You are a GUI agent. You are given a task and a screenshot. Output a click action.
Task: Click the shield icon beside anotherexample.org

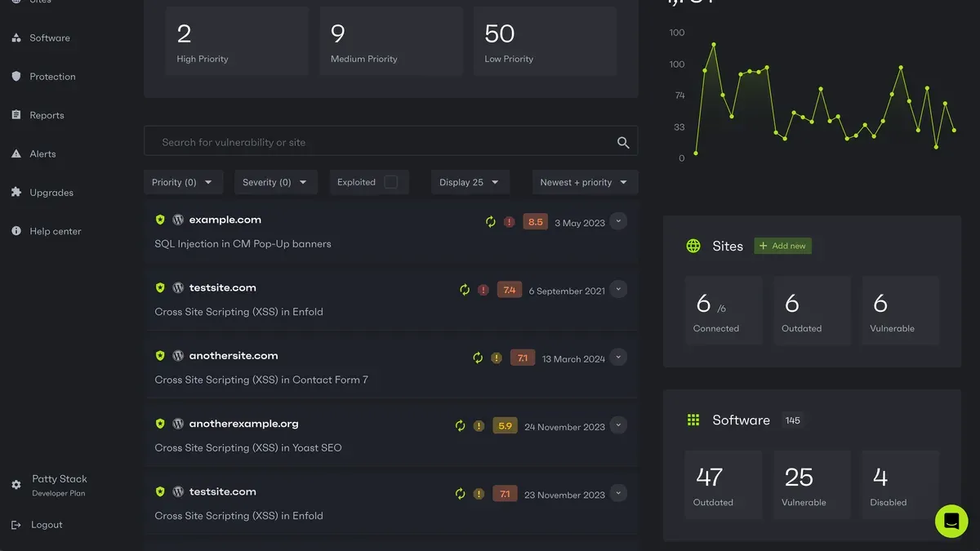(x=160, y=424)
